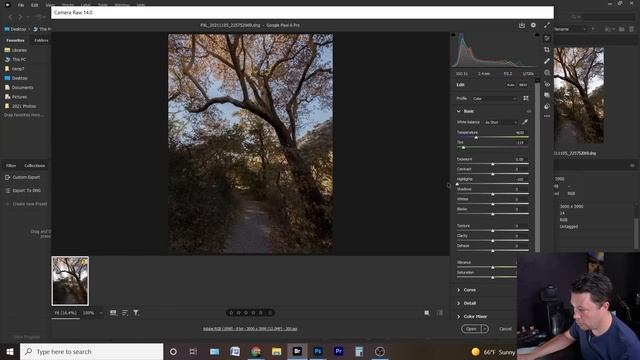640x360 pixels.
Task: Click the Windows search box
Action: point(91,351)
